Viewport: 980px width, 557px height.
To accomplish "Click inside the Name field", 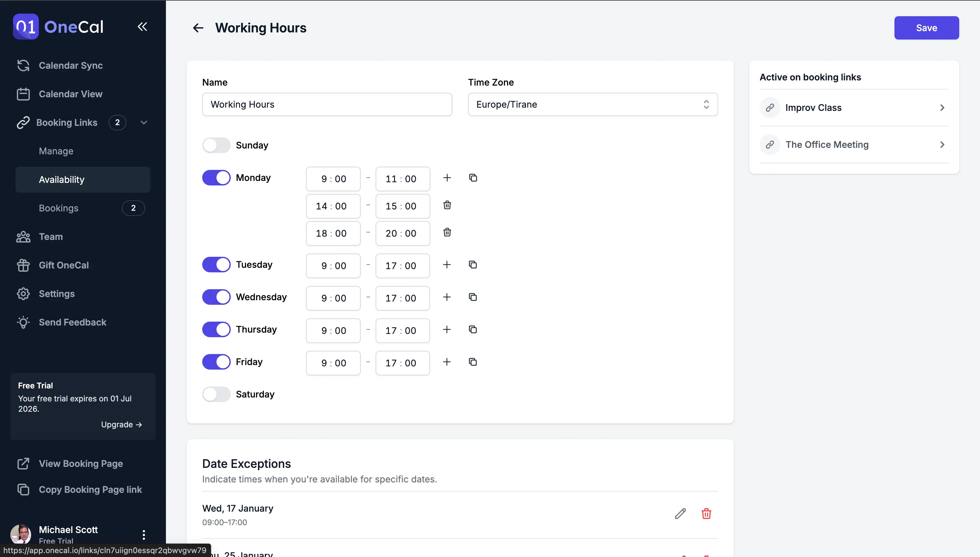I will [327, 104].
